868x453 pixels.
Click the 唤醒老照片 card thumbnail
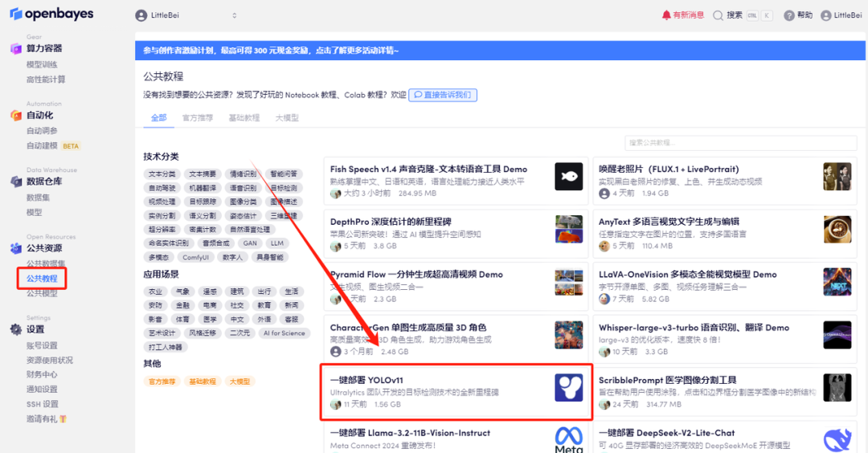pos(837,177)
